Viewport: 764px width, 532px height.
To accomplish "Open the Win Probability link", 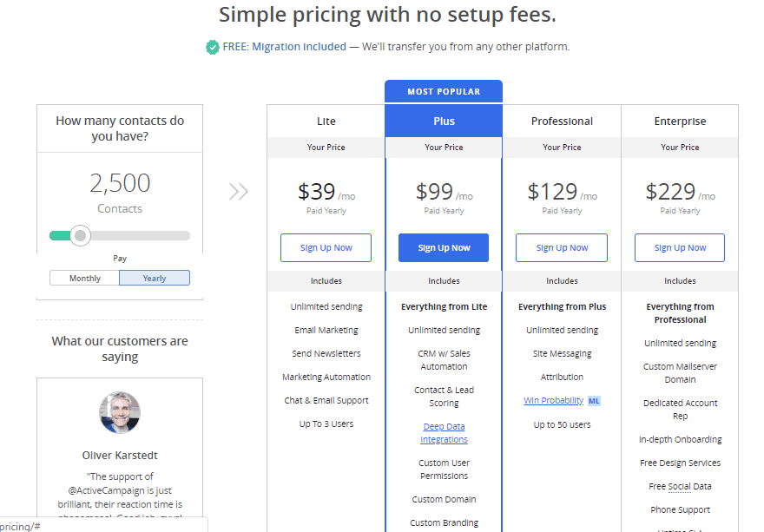I will (x=553, y=401).
